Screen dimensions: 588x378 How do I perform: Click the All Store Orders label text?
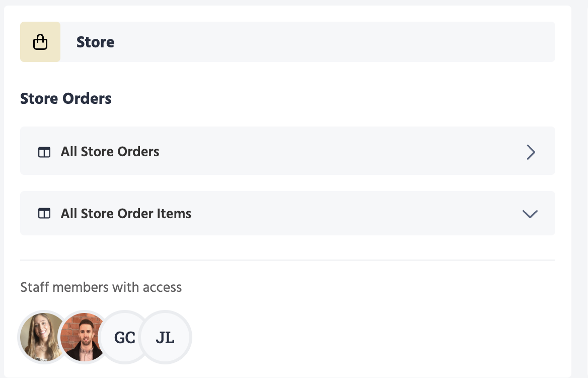pos(110,152)
